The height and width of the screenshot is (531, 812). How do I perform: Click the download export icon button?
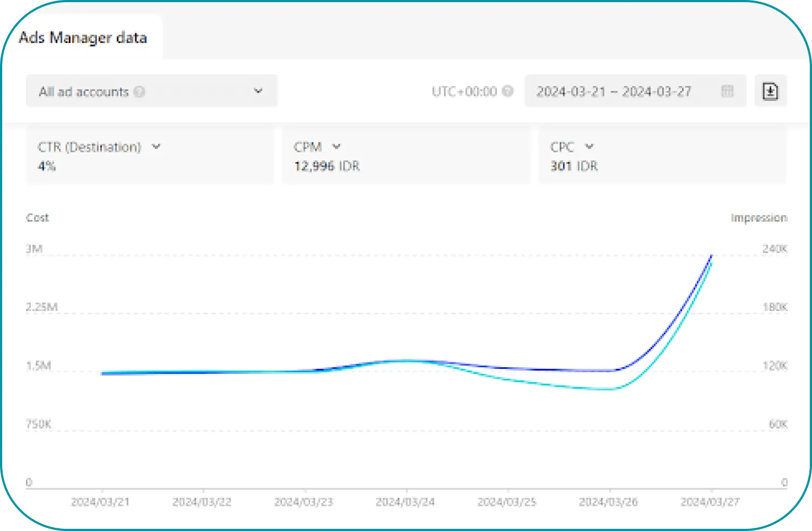(x=770, y=91)
